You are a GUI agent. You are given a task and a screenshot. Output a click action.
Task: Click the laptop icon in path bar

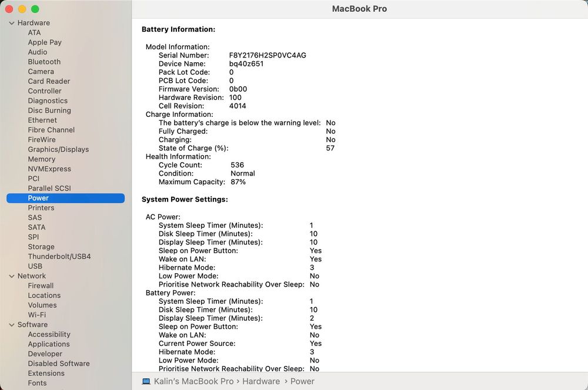click(x=146, y=381)
